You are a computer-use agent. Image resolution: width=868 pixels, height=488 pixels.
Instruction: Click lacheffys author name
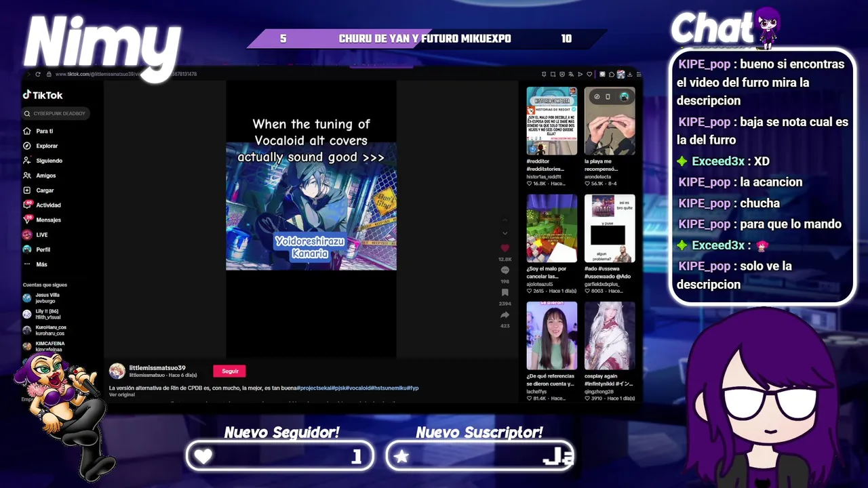[x=539, y=392]
